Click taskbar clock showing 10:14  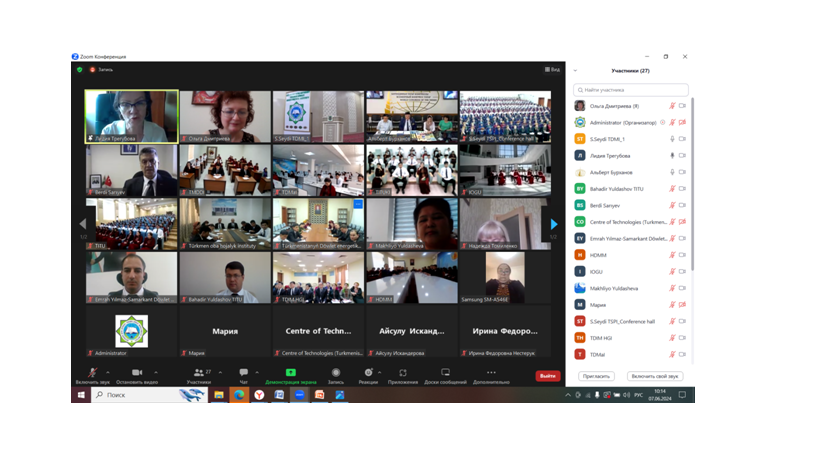coord(660,395)
